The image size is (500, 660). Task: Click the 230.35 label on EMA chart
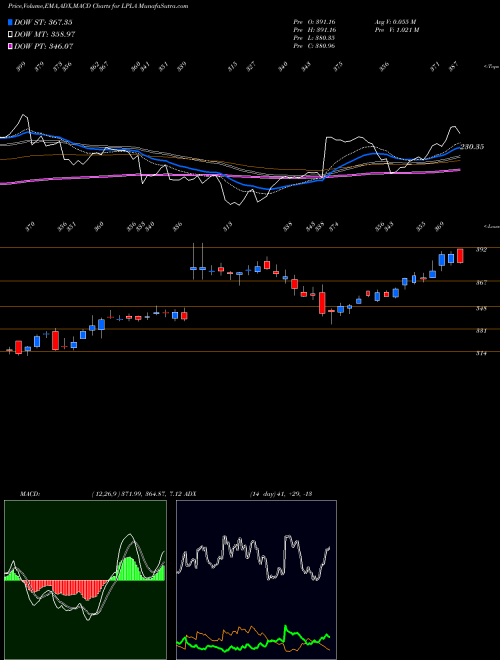472,147
